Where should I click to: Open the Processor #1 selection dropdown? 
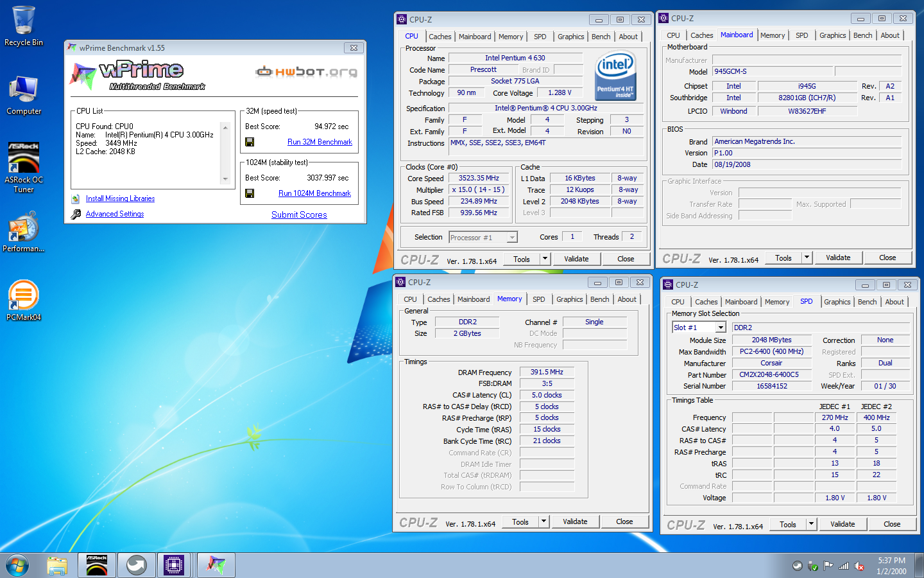point(512,238)
